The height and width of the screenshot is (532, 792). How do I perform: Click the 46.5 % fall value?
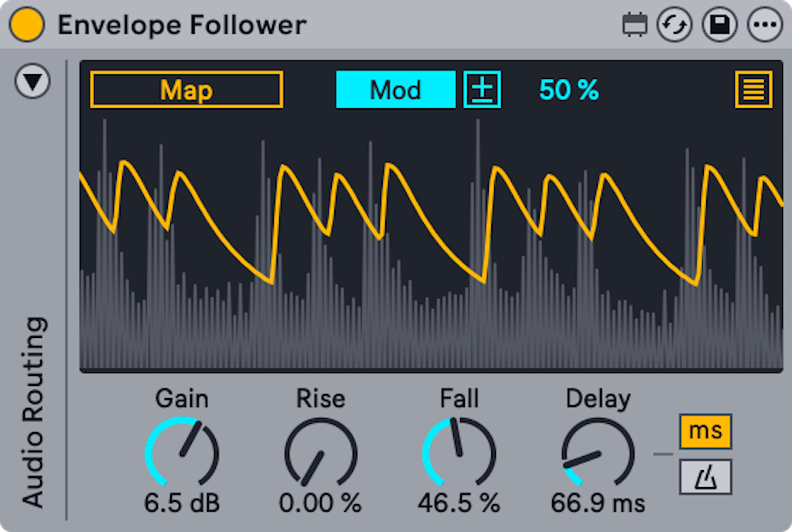459,503
